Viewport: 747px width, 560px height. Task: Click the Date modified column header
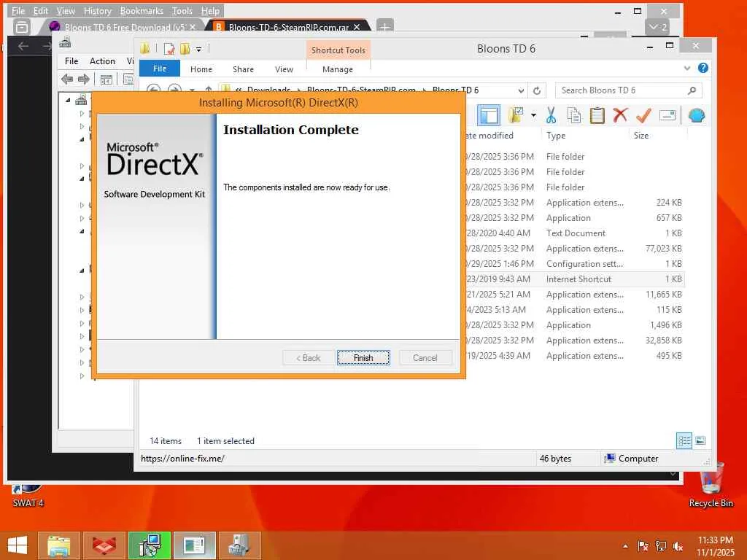[489, 135]
